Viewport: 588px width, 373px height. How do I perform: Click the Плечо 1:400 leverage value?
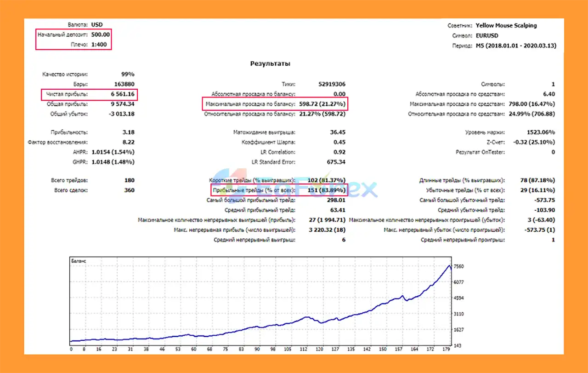(x=100, y=44)
